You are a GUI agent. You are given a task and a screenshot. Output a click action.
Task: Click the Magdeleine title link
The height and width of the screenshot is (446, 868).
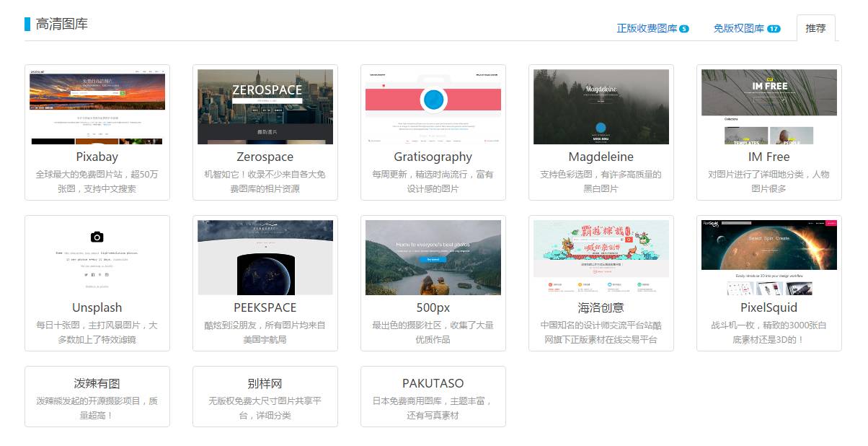pyautogui.click(x=601, y=157)
